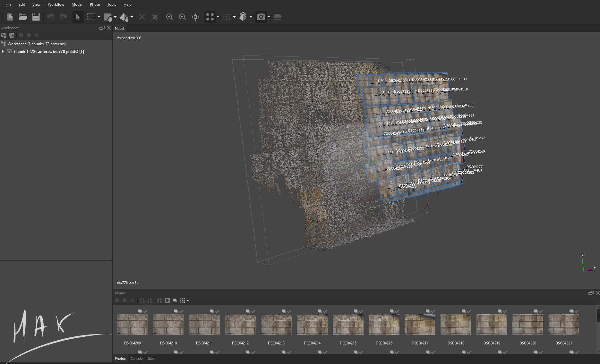Select the DSC04212 photo thumbnail

click(240, 325)
